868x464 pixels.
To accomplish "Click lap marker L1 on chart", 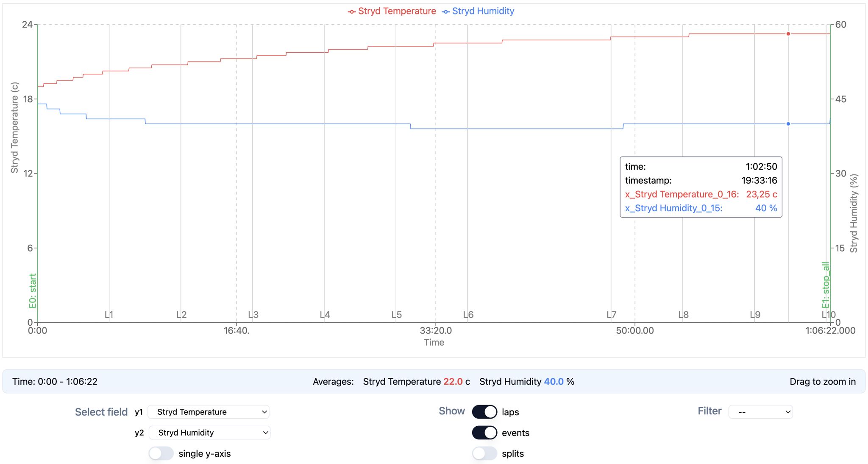I will (109, 315).
